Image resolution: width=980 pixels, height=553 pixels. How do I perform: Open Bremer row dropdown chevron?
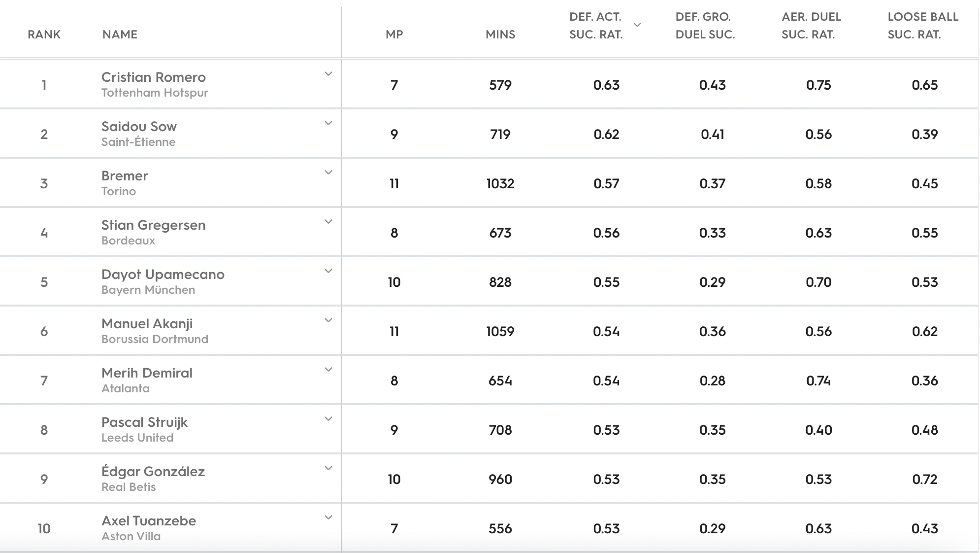click(x=328, y=173)
